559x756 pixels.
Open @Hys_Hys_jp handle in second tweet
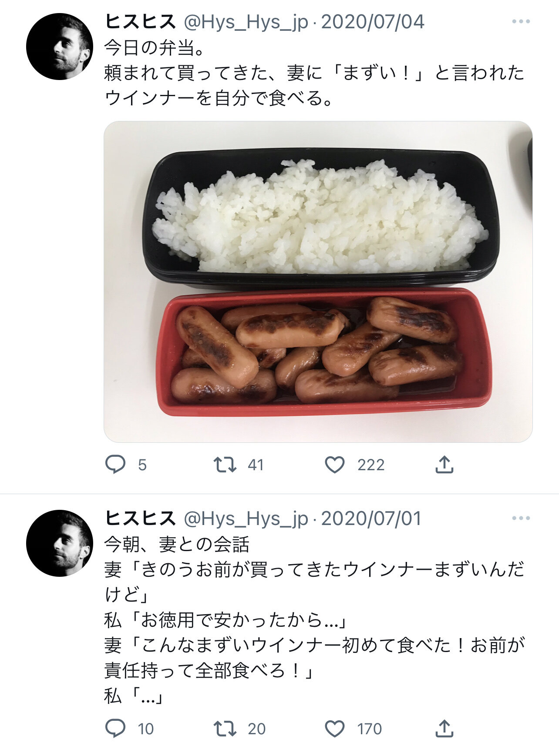tap(246, 518)
